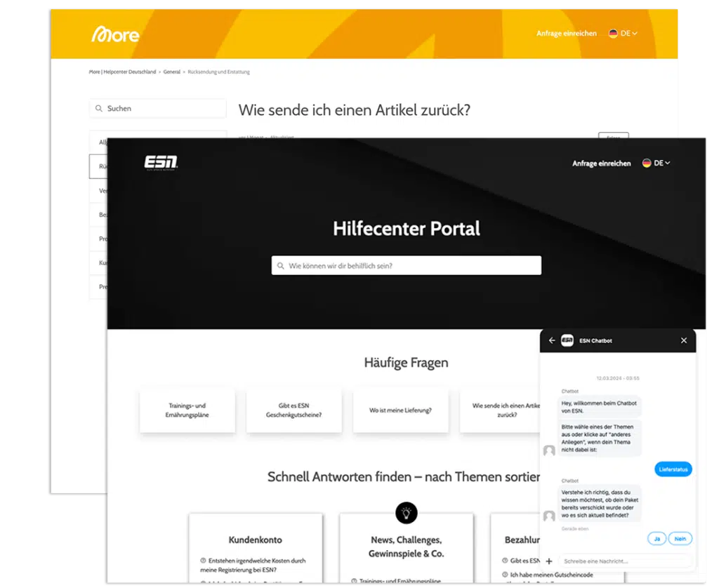Image resolution: width=719 pixels, height=588 pixels.
Task: Open News, Challenges, Gewinnspiele & Co. heading
Action: point(407,547)
